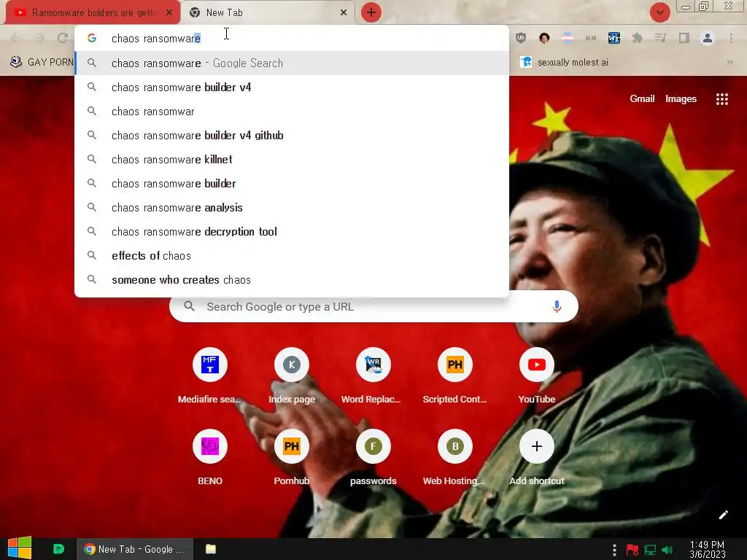747x560 pixels.
Task: Open the Extensions puzzle piece menu
Action: click(x=638, y=38)
